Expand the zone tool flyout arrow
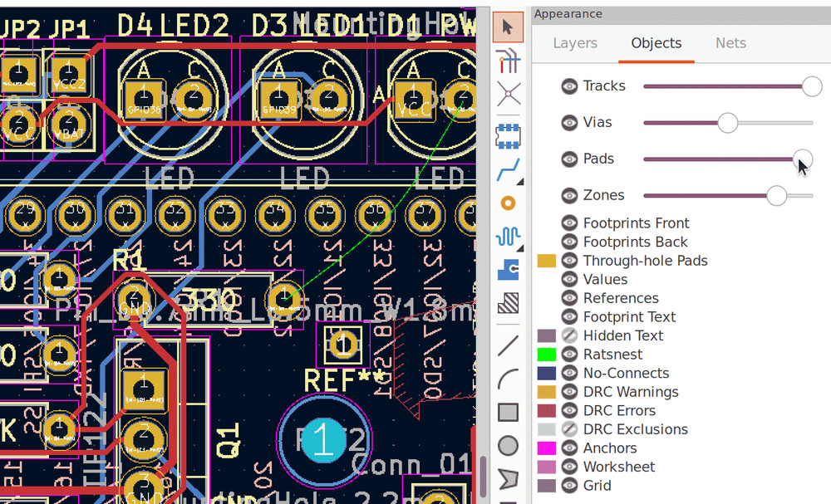Screen dimensions: 831x504 (519, 279)
